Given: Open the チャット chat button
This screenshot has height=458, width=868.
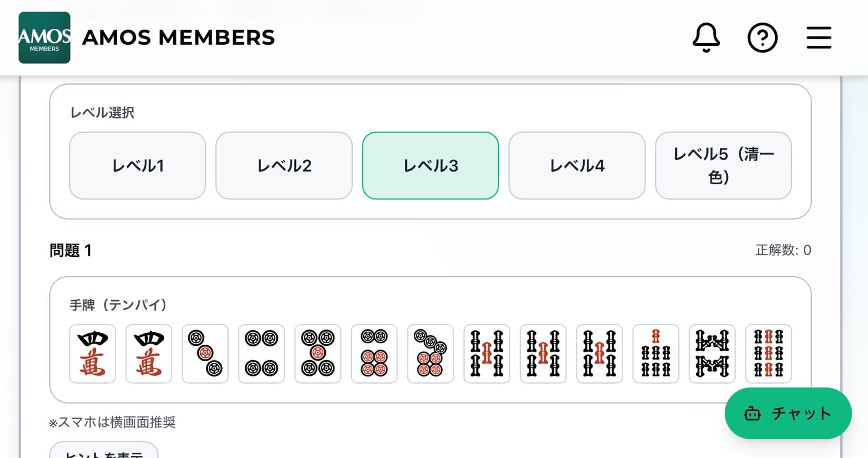Looking at the screenshot, I should coord(787,413).
